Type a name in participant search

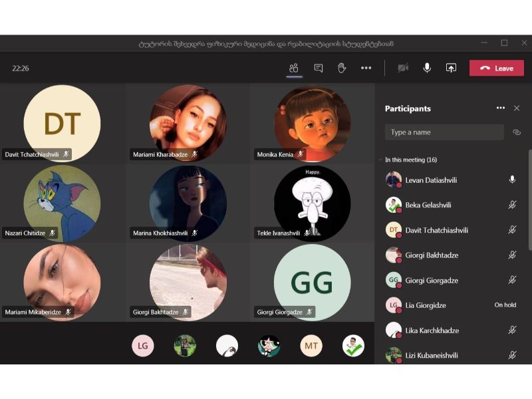(x=444, y=132)
